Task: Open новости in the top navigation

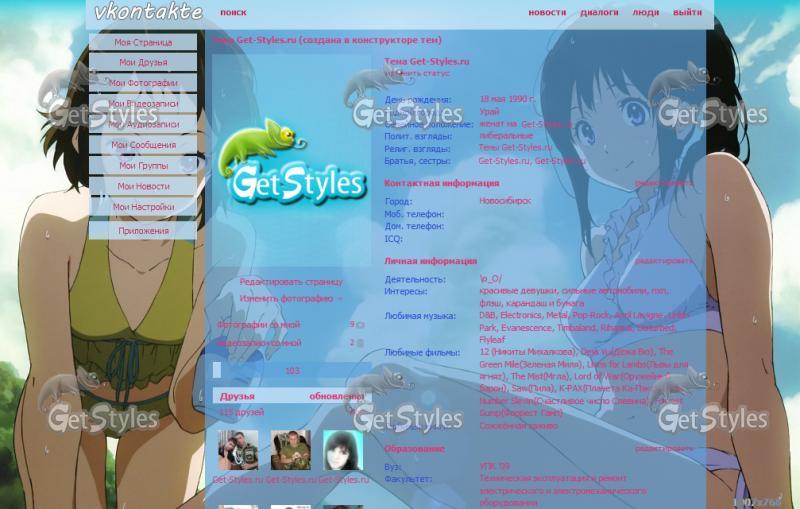Action: [547, 12]
